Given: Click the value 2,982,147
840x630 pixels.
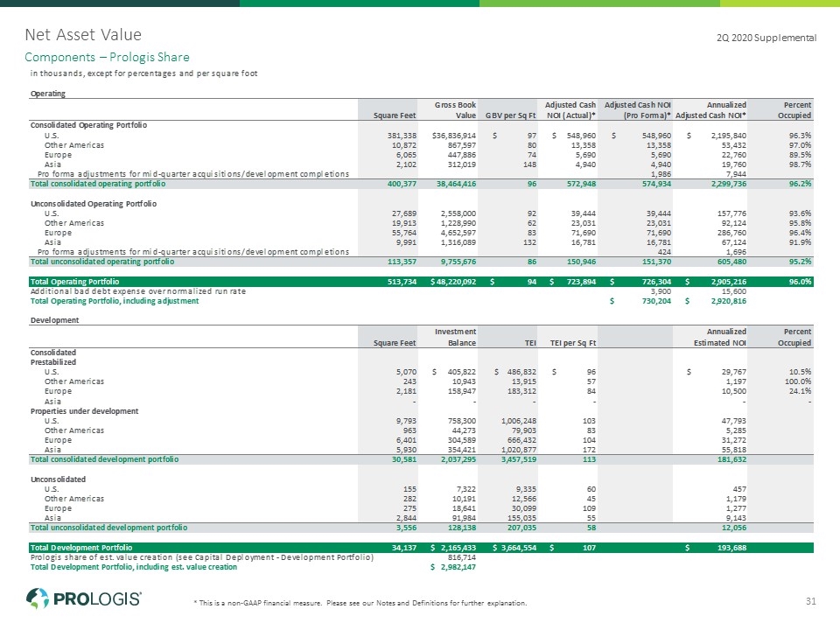Looking at the screenshot, I should 458,567.
